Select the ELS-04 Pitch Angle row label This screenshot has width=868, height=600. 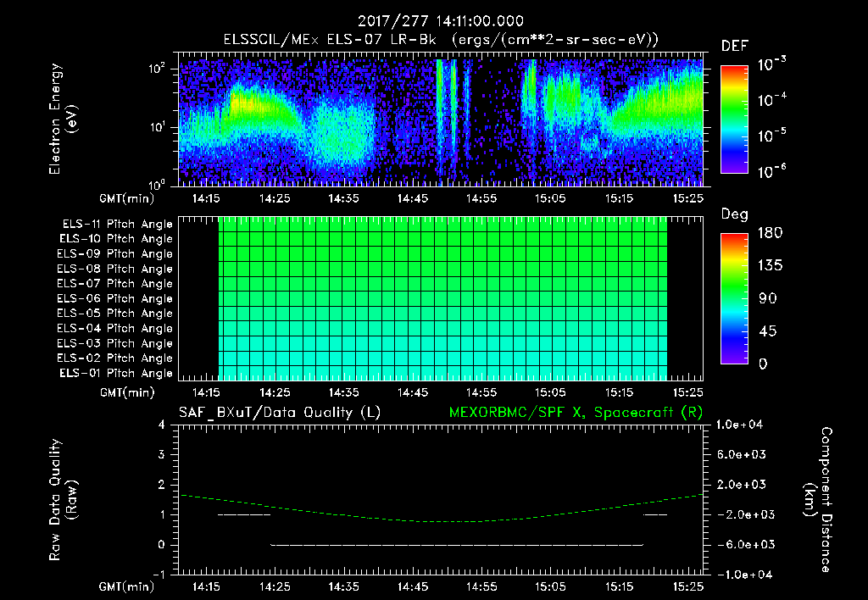[115, 329]
